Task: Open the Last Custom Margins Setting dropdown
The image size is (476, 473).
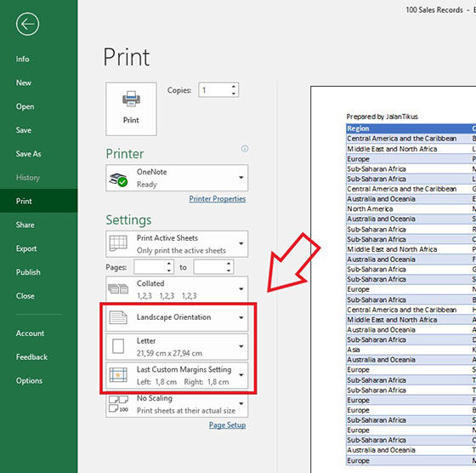Action: pyautogui.click(x=241, y=375)
